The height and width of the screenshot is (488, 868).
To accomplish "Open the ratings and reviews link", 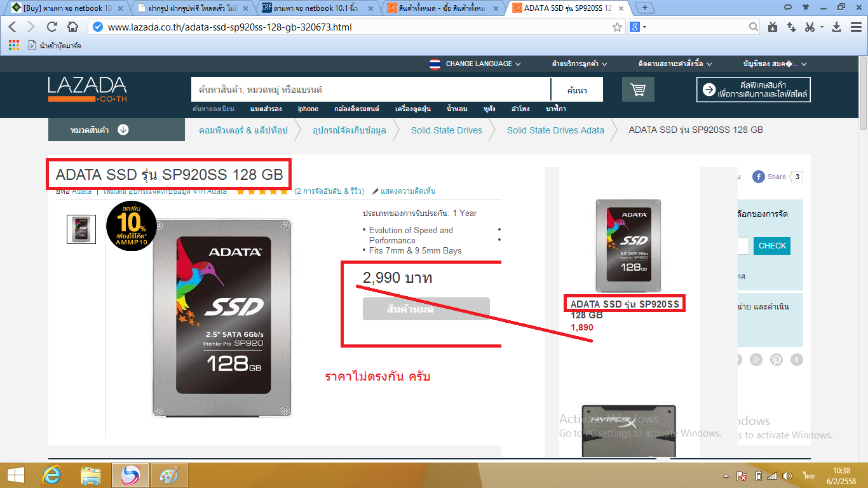I will 329,191.
